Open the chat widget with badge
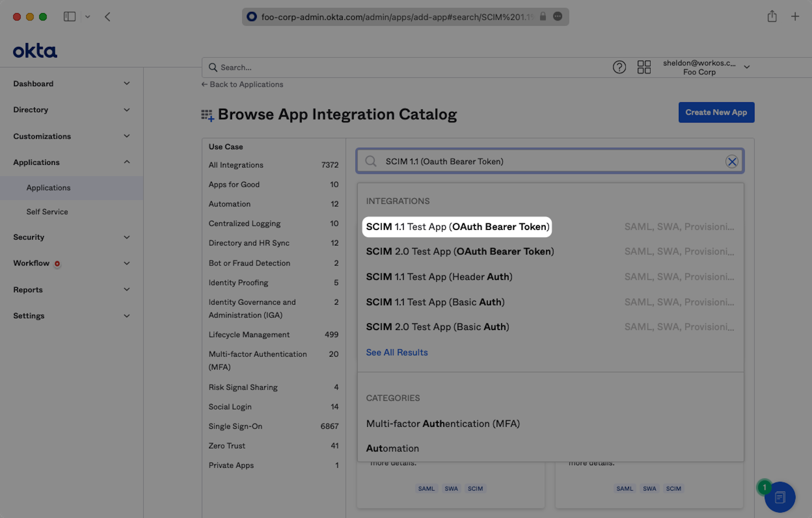The height and width of the screenshot is (518, 812). point(779,497)
